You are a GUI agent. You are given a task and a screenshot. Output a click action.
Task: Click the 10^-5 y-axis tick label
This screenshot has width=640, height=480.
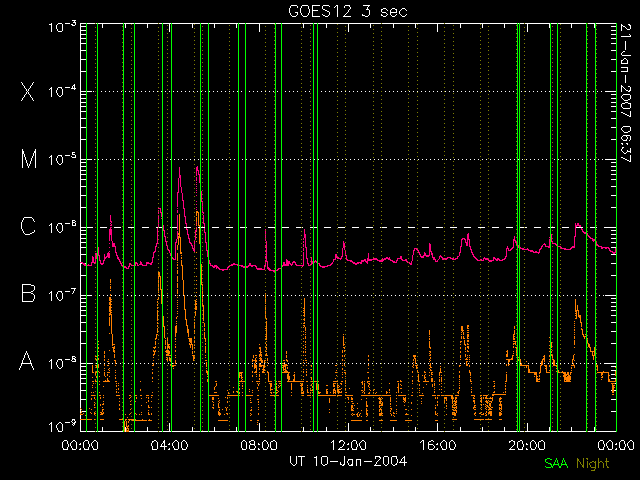pos(62,159)
